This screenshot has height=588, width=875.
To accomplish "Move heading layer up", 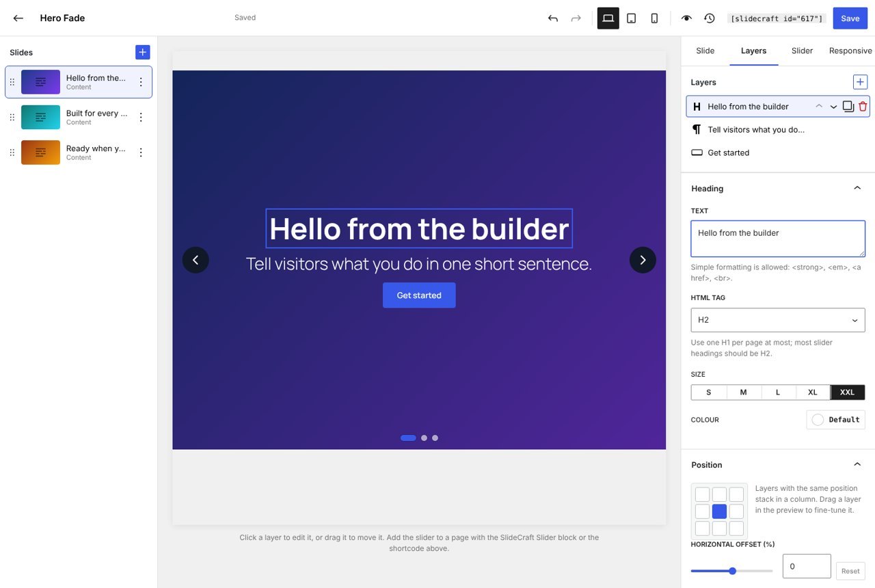I will pos(819,107).
